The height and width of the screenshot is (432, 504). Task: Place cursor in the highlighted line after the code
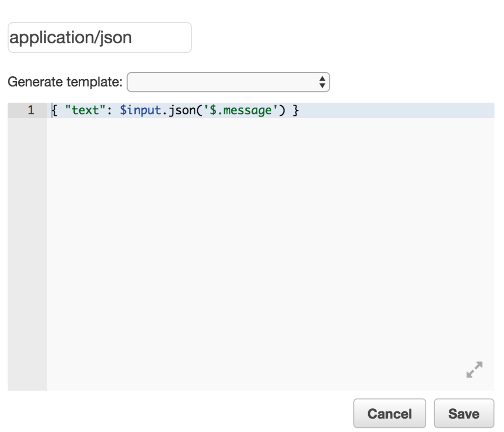point(394,111)
